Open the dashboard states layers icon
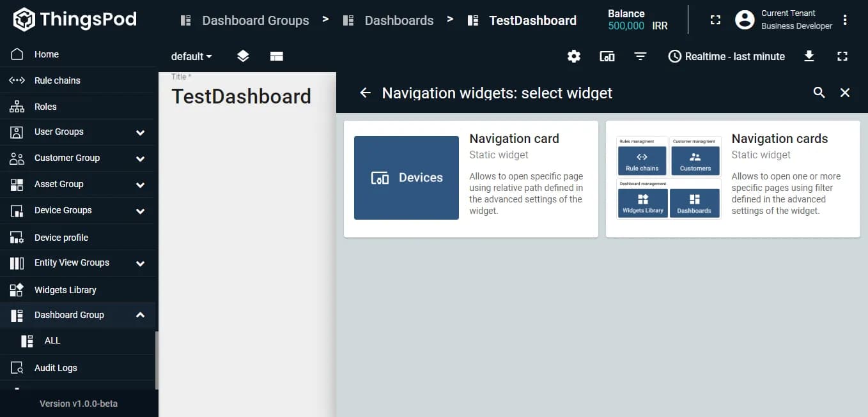 click(243, 56)
